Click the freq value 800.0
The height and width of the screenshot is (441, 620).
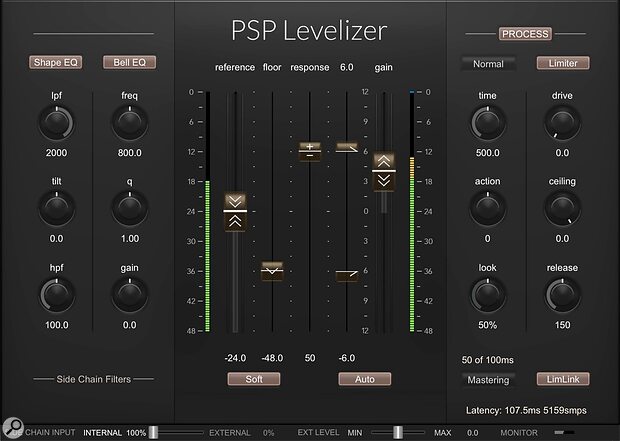tap(130, 153)
